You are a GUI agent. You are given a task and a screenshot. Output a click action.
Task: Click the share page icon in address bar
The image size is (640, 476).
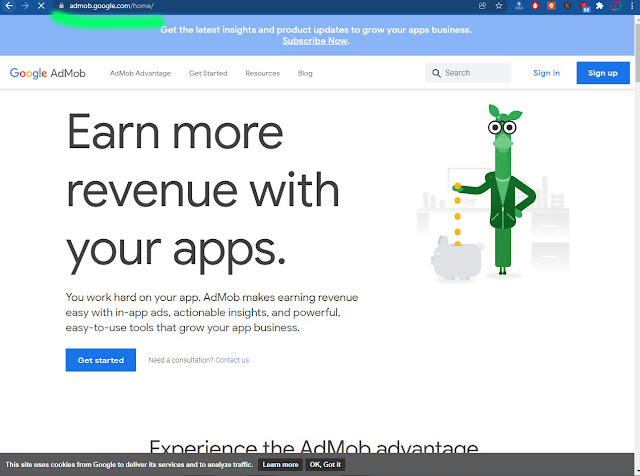(x=482, y=6)
